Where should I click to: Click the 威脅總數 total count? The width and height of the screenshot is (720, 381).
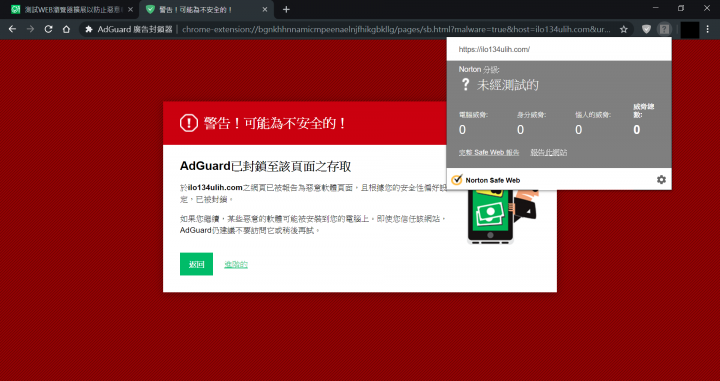pos(636,130)
